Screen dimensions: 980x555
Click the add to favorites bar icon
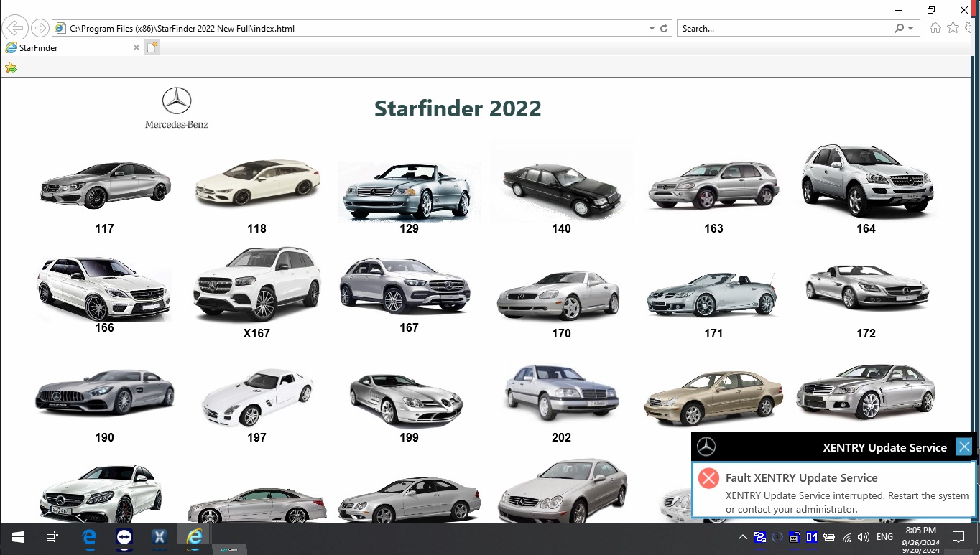coord(10,67)
